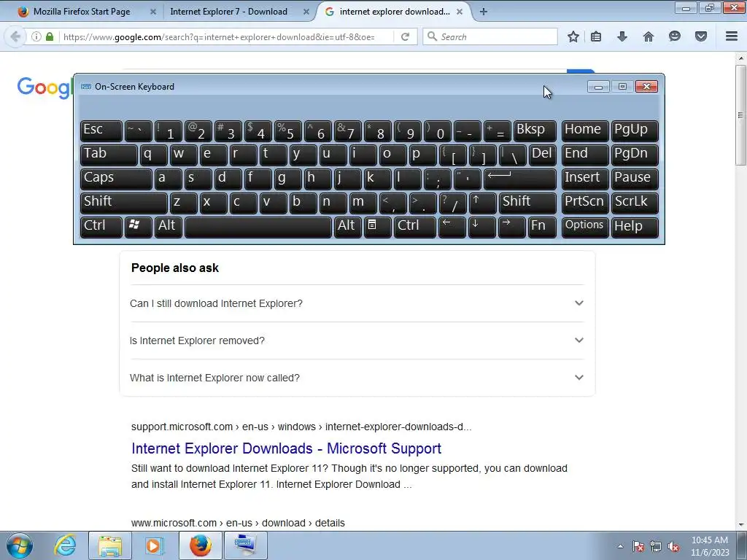Image resolution: width=747 pixels, height=560 pixels.
Task: Bookmark this page with the star icon
Action: pos(573,36)
